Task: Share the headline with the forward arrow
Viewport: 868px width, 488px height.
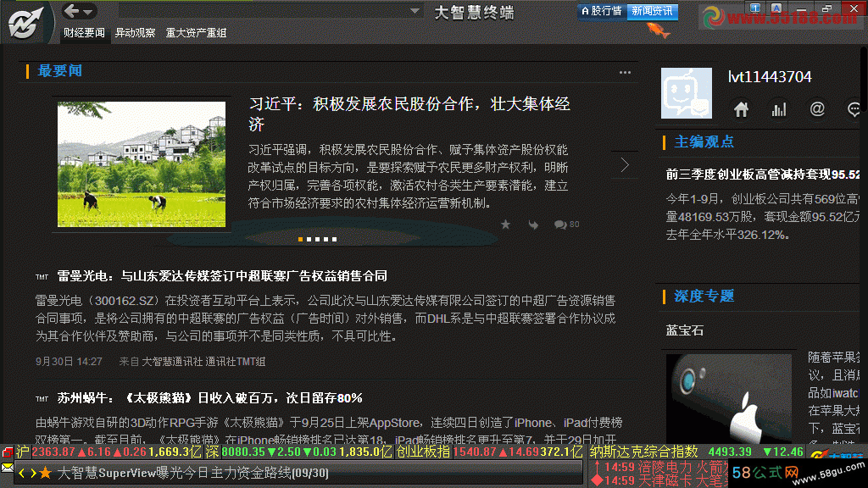Action: (533, 225)
